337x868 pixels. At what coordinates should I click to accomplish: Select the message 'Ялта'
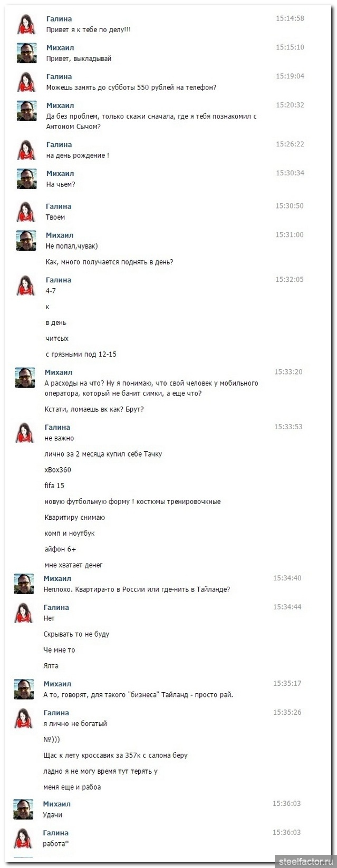(51, 666)
